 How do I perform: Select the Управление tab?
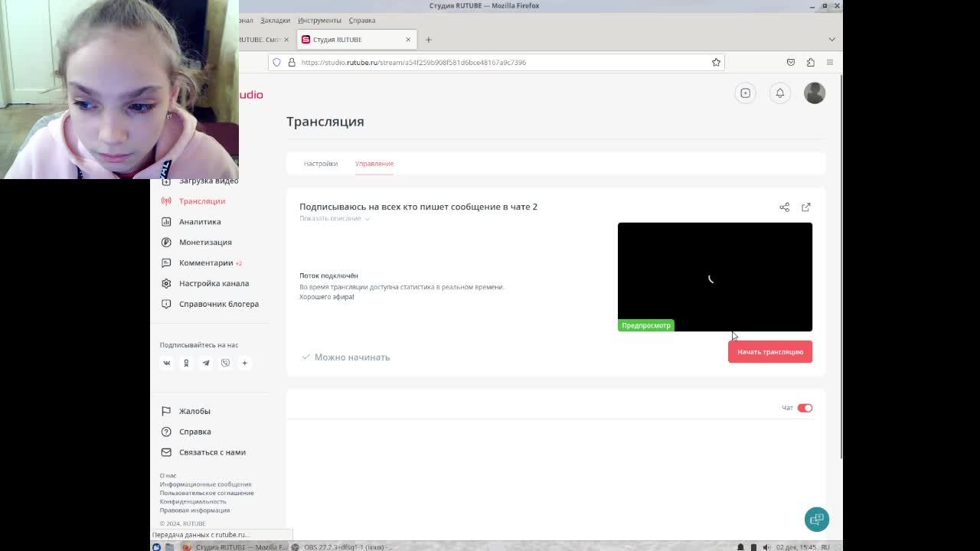coord(374,164)
